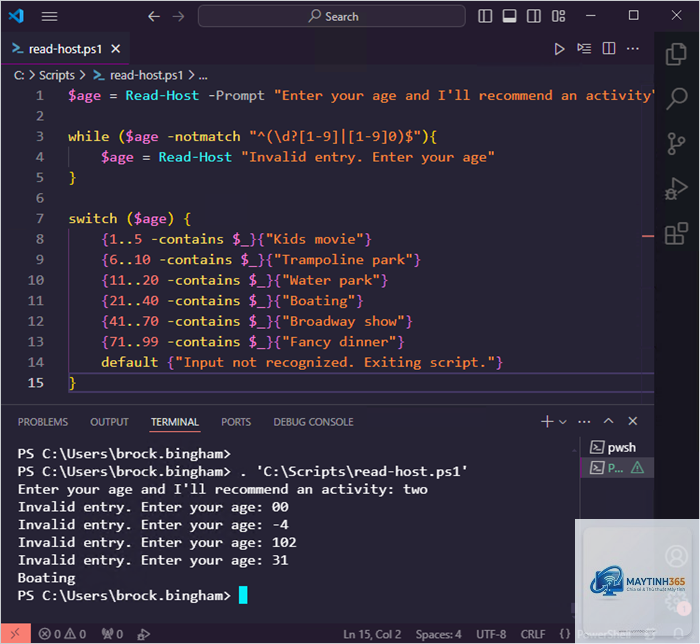Open Extensions view
This screenshot has height=644, width=700.
click(x=676, y=233)
